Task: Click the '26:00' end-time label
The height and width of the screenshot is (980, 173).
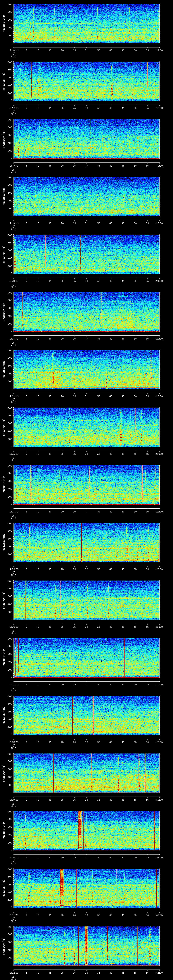Action: pyautogui.click(x=159, y=569)
